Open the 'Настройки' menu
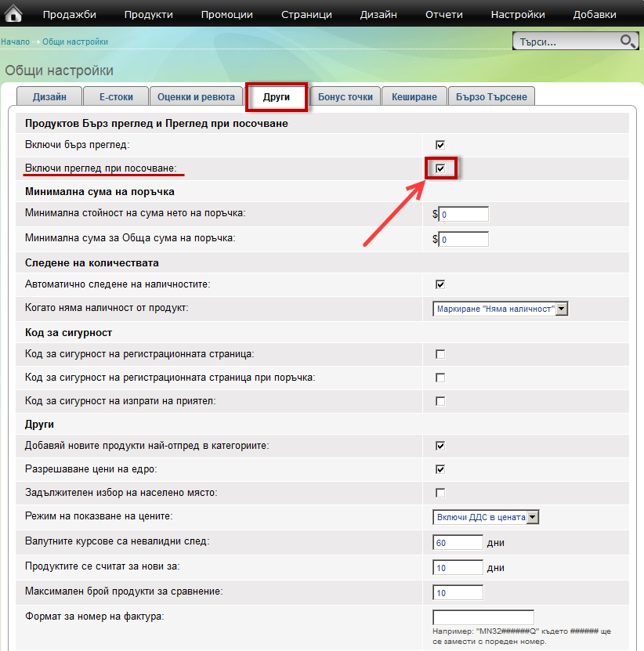The width and height of the screenshot is (644, 651). pyautogui.click(x=517, y=14)
